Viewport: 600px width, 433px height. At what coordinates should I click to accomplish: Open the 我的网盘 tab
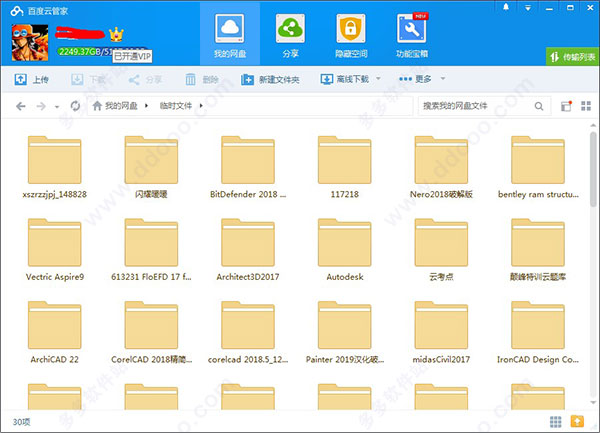click(x=230, y=35)
